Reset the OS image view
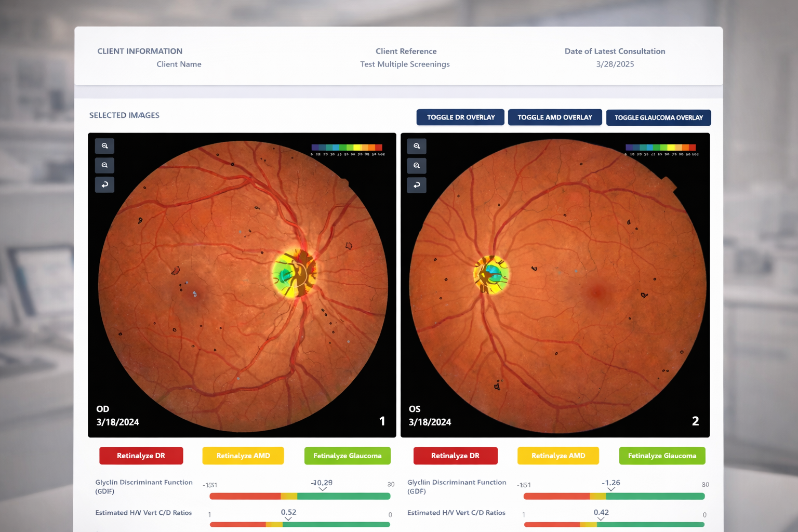 tap(417, 185)
